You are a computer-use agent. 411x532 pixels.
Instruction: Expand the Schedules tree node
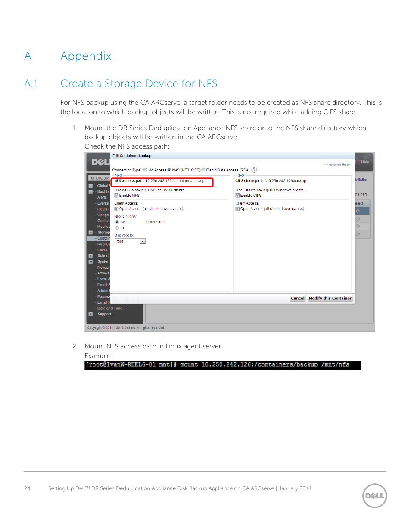coord(90,256)
